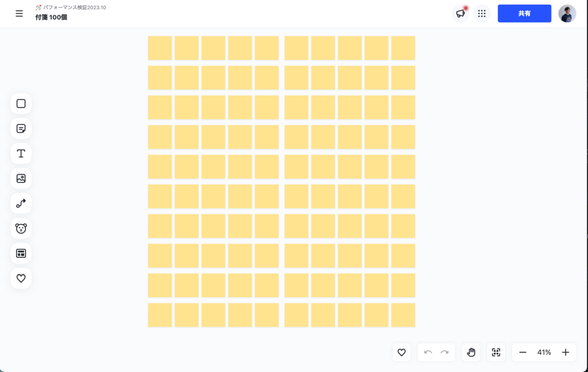Click the fit-to-screen icon
The image size is (588, 372).
pos(496,352)
